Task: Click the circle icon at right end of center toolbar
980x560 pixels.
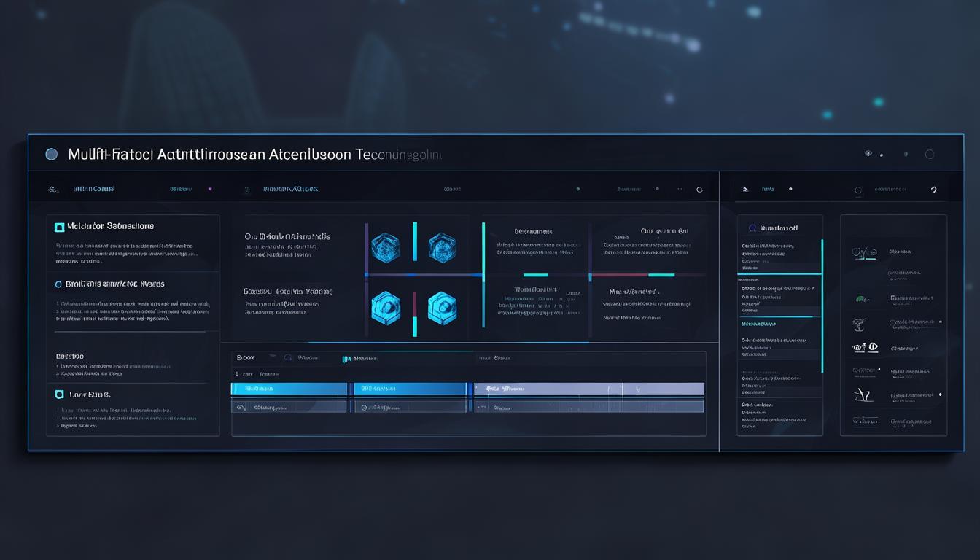Action: pyautogui.click(x=699, y=190)
